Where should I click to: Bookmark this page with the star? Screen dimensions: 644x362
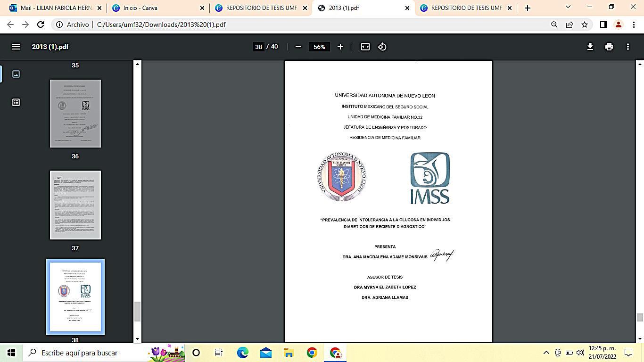point(585,25)
